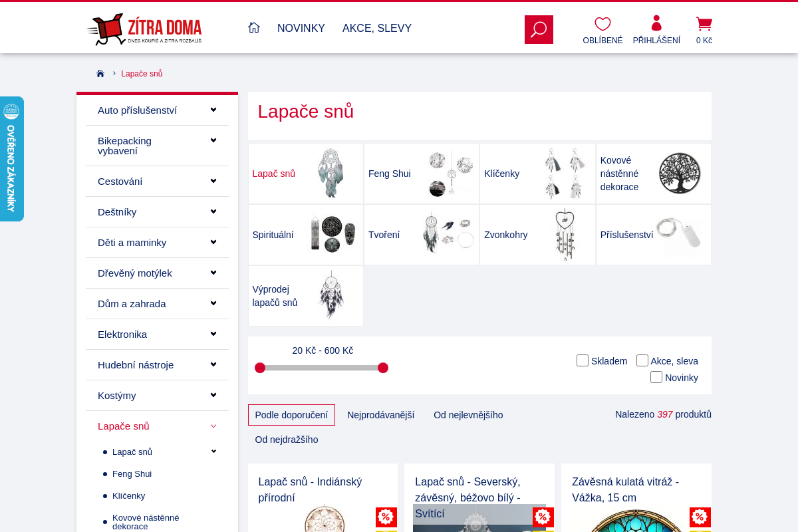This screenshot has width=798, height=532.
Task: Expand the Elektronika category arrow
Action: pyautogui.click(x=213, y=334)
